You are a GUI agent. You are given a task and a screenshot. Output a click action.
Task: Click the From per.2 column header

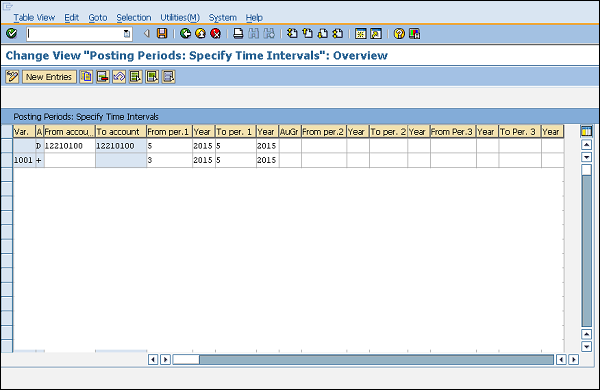click(x=324, y=132)
